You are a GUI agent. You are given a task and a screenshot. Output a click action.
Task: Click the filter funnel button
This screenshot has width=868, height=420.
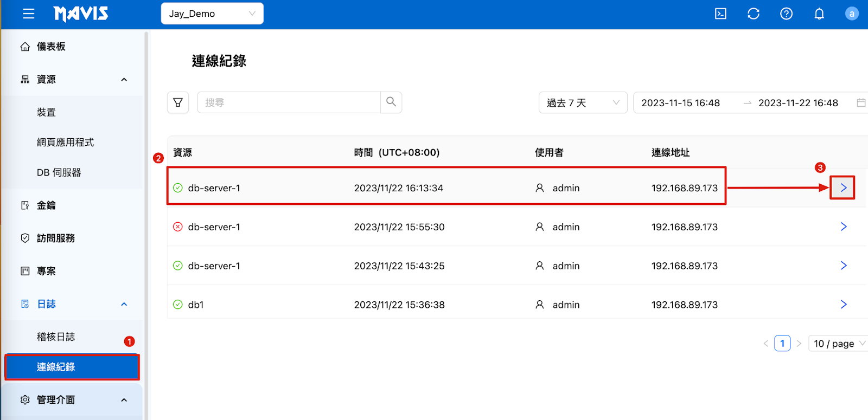[178, 102]
